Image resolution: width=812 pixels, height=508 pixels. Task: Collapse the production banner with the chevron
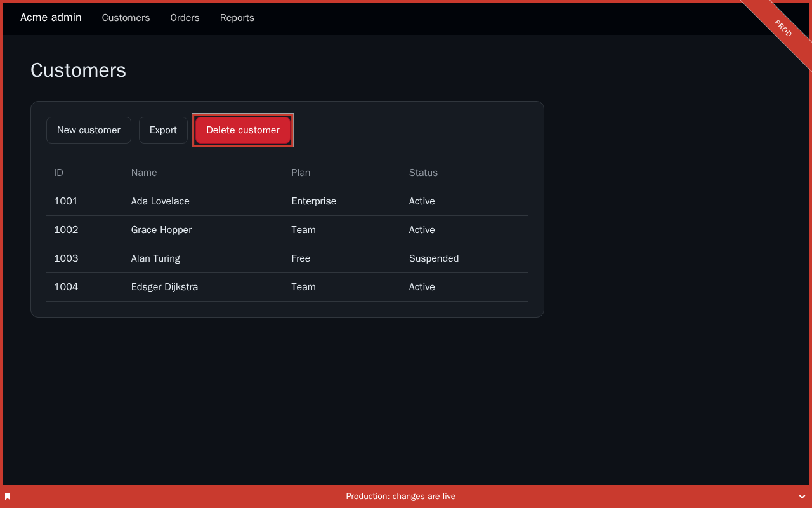pos(802,497)
